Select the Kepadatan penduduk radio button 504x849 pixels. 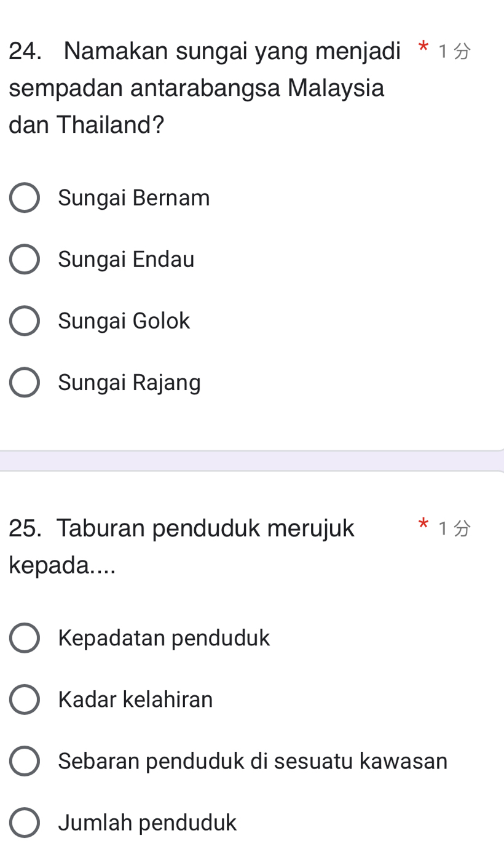(25, 638)
